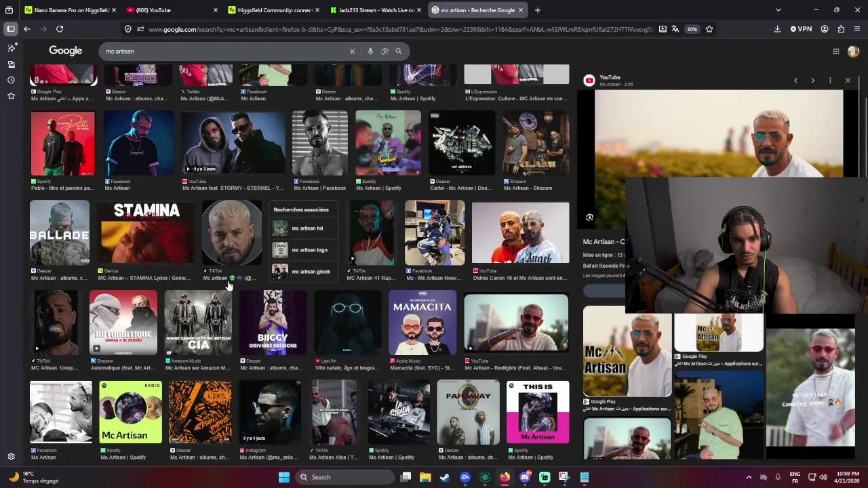
Task: Search by image with Google Lens icon
Action: pos(384,52)
